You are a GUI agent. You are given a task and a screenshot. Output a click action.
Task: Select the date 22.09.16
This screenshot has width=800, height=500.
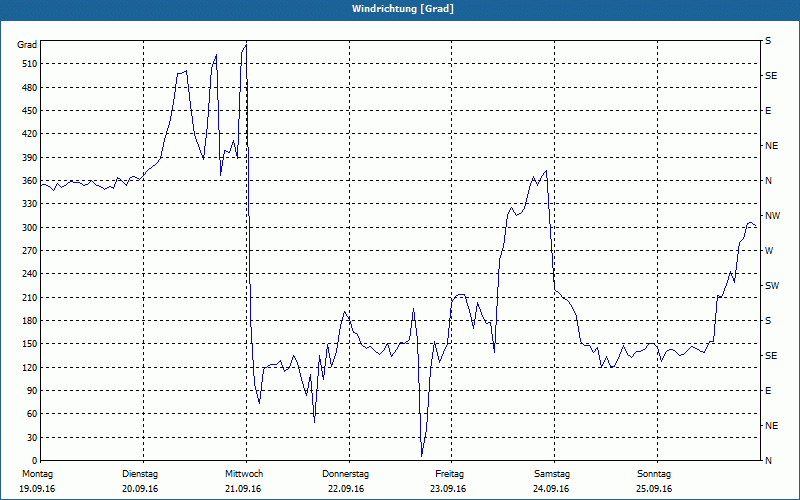point(346,489)
